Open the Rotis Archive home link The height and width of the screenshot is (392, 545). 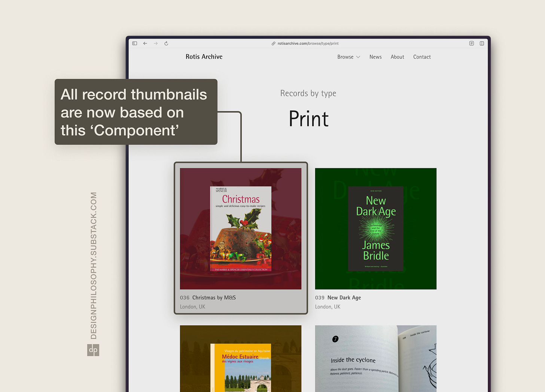(204, 56)
